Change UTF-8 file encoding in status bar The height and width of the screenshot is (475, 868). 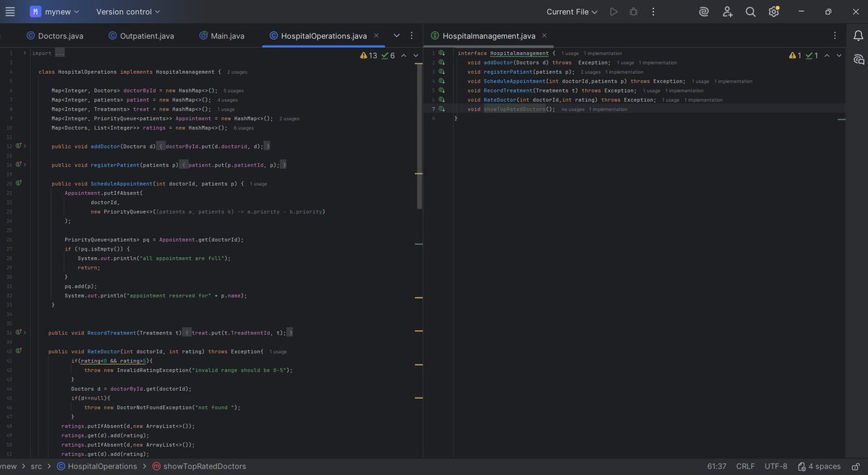(x=775, y=466)
